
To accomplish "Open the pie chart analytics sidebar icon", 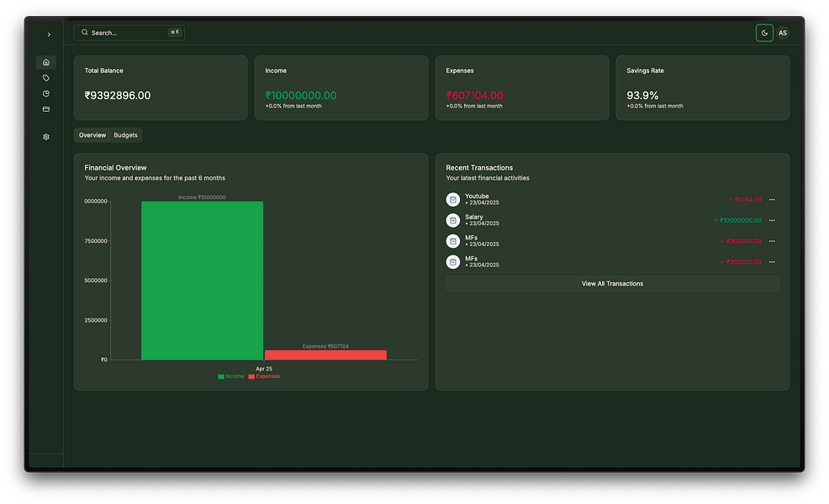I will pos(46,93).
